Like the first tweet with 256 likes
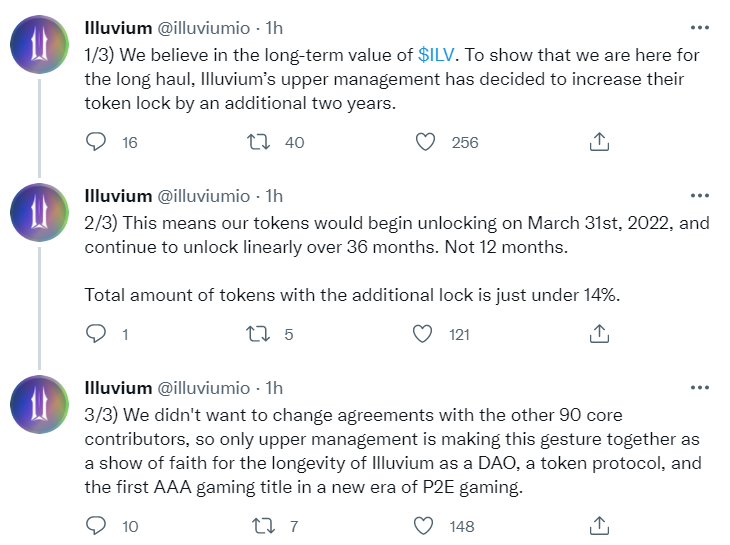The width and height of the screenshot is (730, 545). click(426, 142)
